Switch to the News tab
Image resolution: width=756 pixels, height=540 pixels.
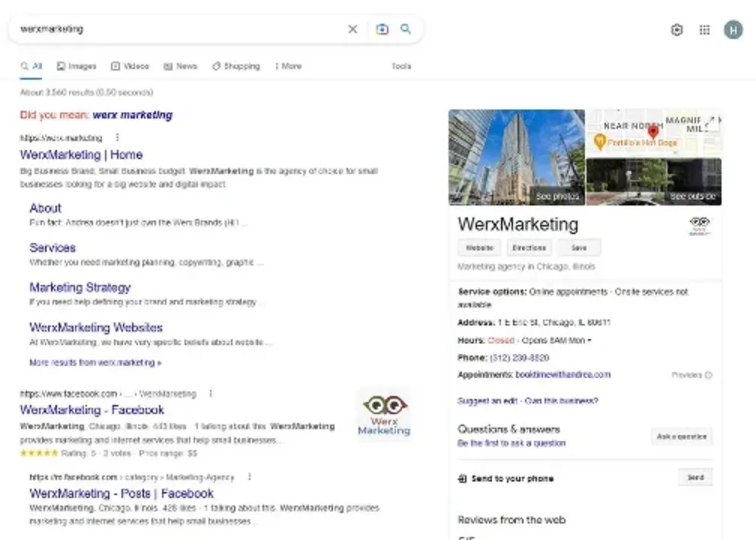coord(181,67)
